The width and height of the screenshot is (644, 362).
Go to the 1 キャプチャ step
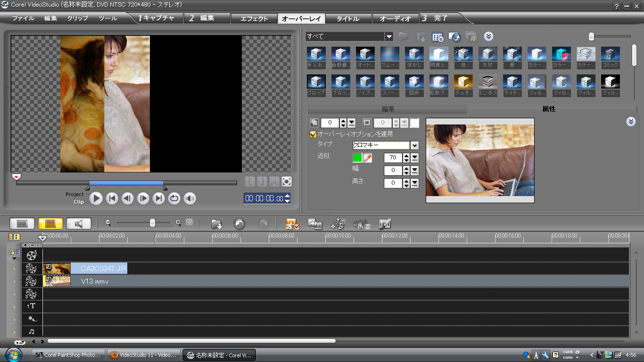click(156, 18)
